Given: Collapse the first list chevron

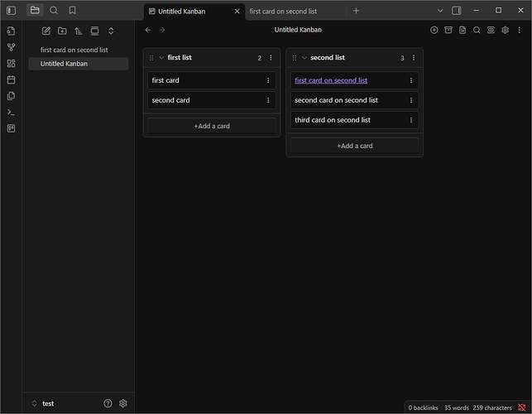Looking at the screenshot, I should click(x=161, y=58).
